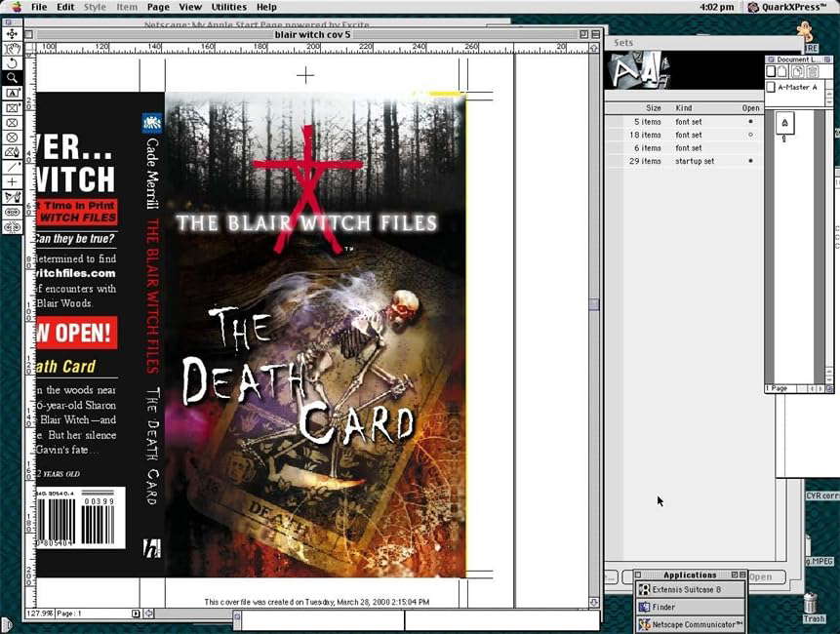Click blank single page icon in Document Layout
840x634 pixels.
point(772,72)
